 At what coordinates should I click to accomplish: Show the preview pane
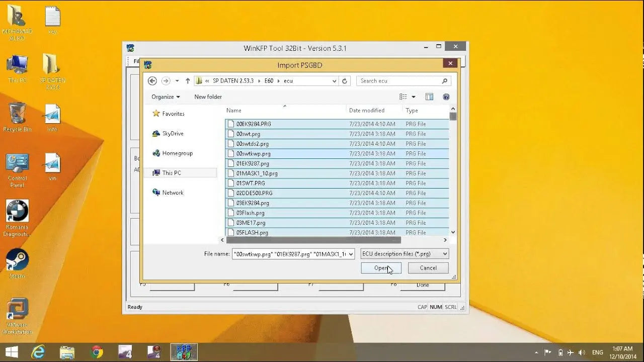429,97
